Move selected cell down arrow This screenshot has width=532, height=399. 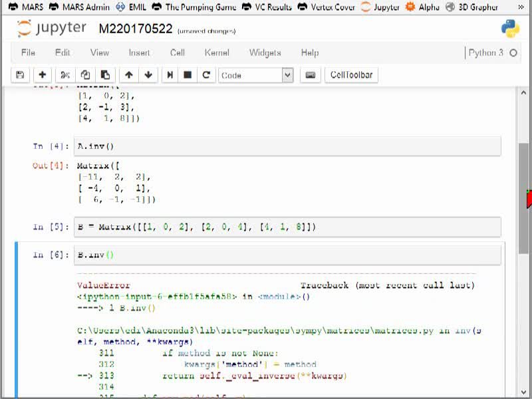(148, 75)
